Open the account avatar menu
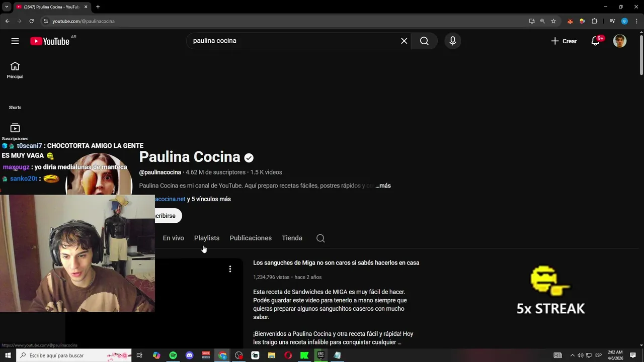This screenshot has height=362, width=644. point(620,41)
